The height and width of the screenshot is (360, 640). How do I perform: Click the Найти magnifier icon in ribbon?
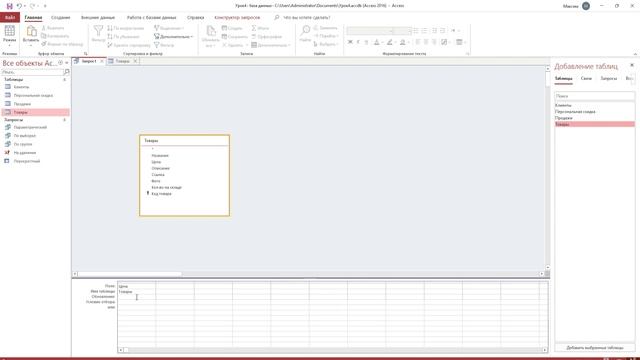tap(305, 30)
